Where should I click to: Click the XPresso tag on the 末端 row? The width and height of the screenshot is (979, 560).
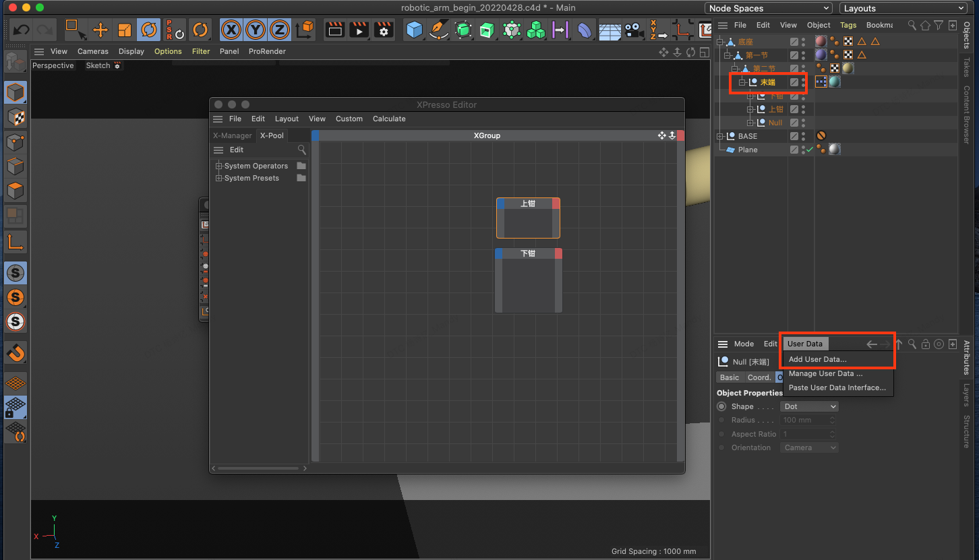coord(821,82)
